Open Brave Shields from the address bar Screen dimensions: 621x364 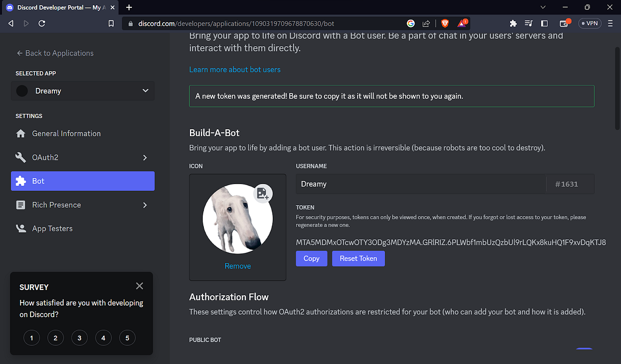(x=445, y=23)
